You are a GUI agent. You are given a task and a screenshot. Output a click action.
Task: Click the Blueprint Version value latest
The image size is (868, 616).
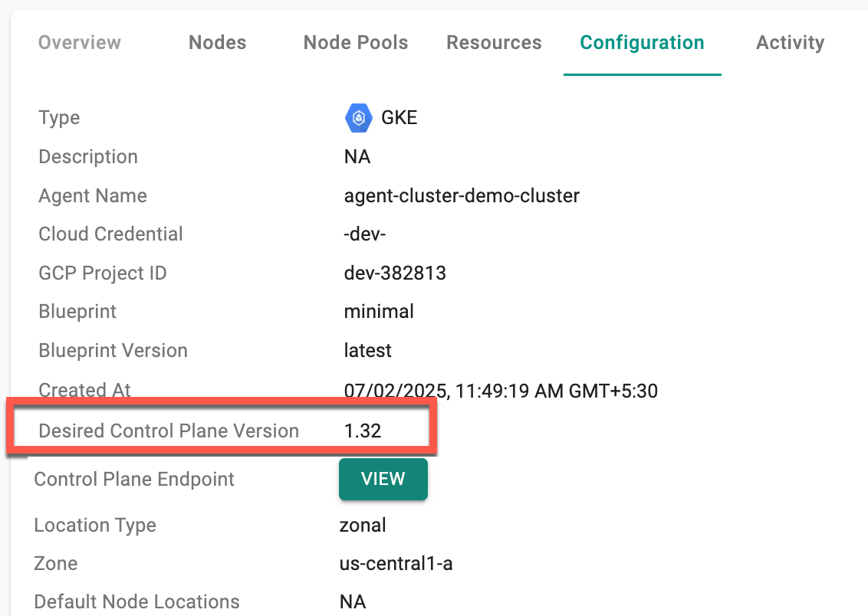(x=367, y=351)
